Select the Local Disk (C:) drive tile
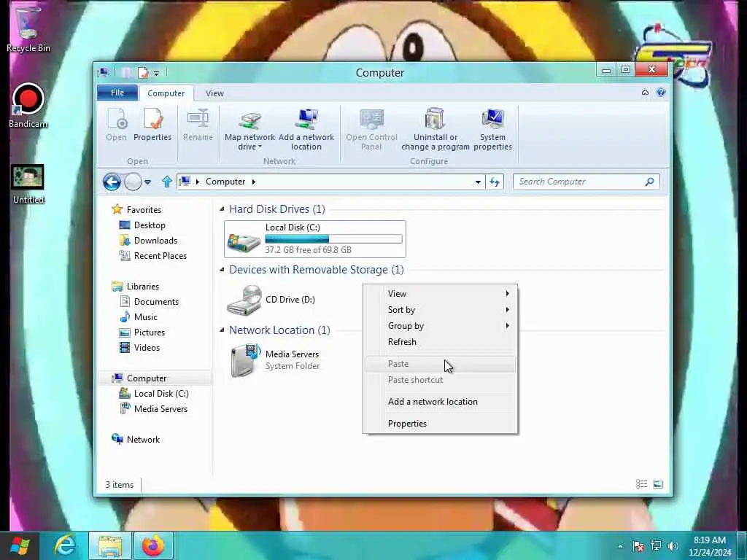Image resolution: width=747 pixels, height=560 pixels. [x=315, y=239]
